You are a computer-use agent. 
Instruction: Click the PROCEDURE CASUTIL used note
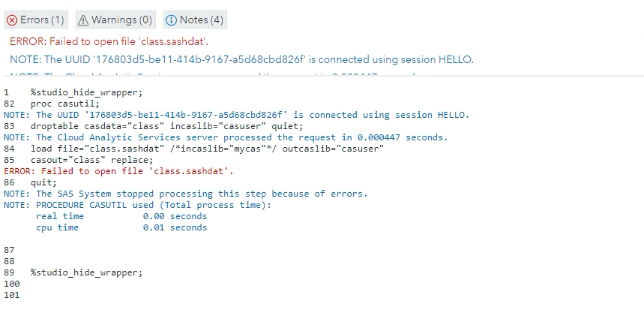(x=137, y=205)
